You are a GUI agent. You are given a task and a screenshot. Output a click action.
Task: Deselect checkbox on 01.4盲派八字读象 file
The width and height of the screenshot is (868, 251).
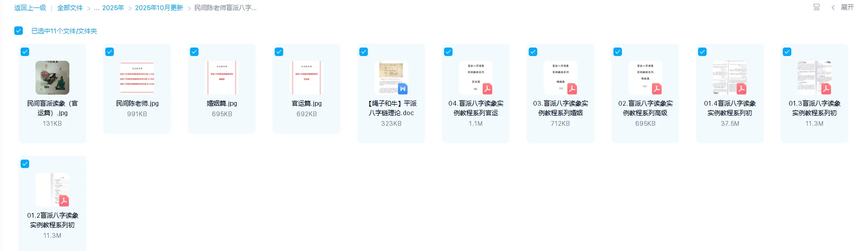(702, 52)
